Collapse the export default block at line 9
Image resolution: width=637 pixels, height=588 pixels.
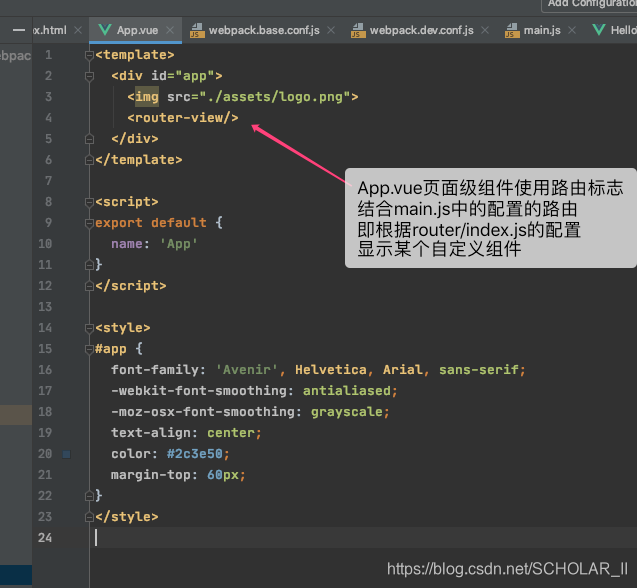pos(89,223)
